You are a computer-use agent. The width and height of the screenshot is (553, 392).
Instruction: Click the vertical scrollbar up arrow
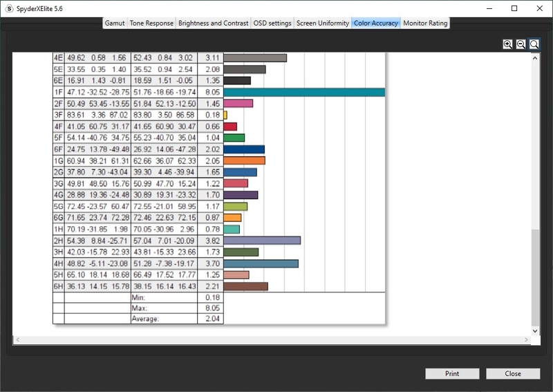point(535,58)
